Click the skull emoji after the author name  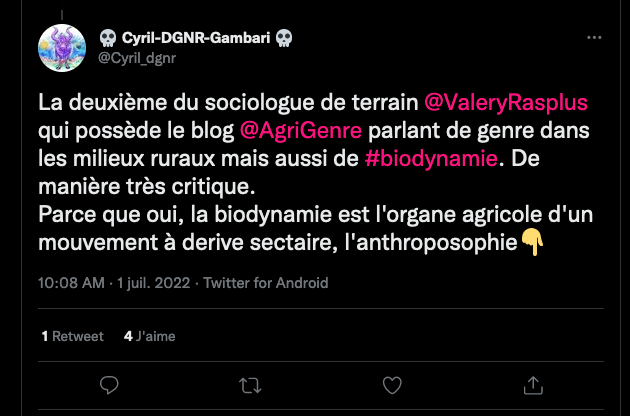click(x=284, y=38)
